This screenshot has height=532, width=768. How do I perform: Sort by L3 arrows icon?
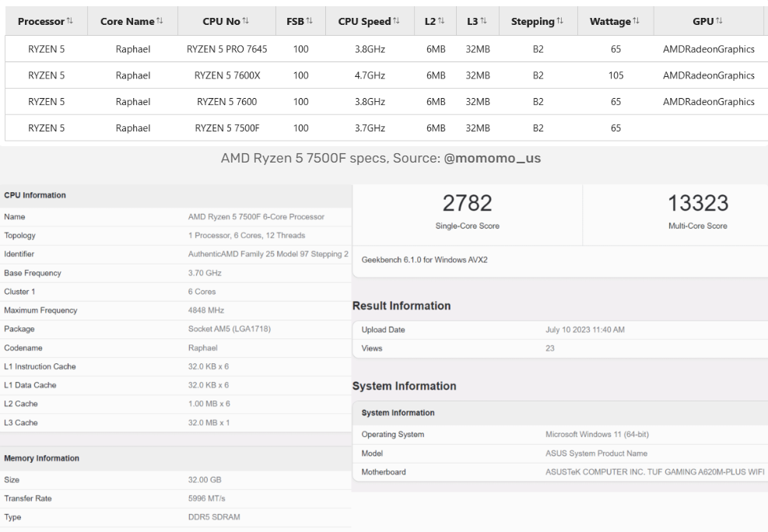(x=483, y=20)
